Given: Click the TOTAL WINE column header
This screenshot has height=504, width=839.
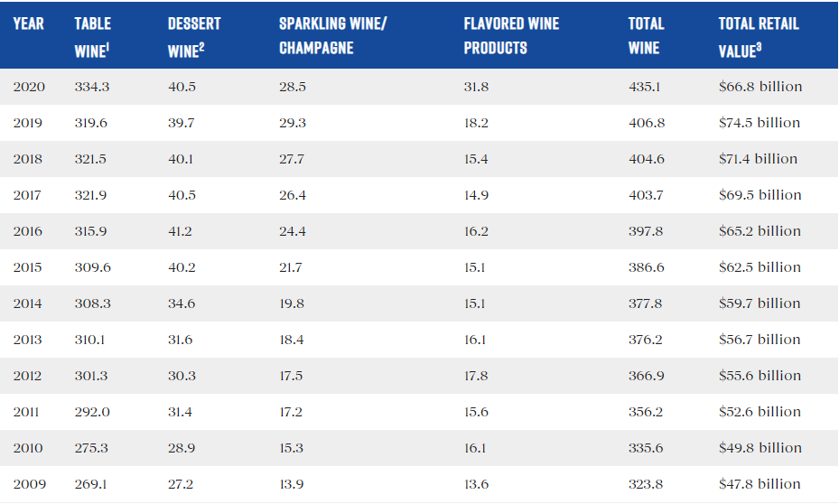Looking at the screenshot, I should (646, 35).
